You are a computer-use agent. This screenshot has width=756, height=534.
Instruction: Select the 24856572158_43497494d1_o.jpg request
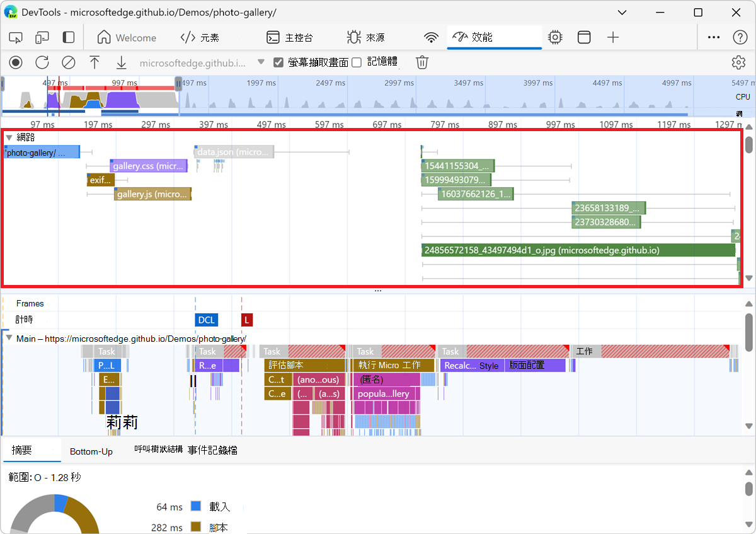pos(578,250)
